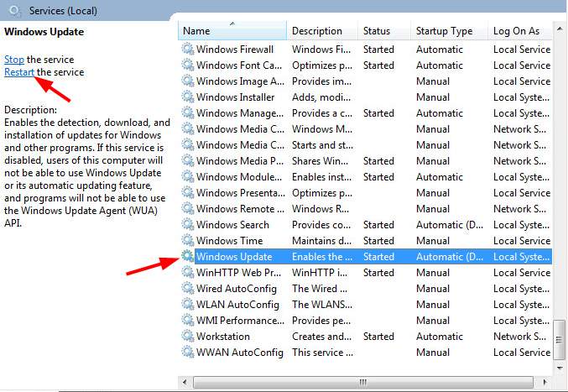Image resolution: width=568 pixels, height=392 pixels.
Task: Sort by the Description column header
Action: [x=322, y=31]
